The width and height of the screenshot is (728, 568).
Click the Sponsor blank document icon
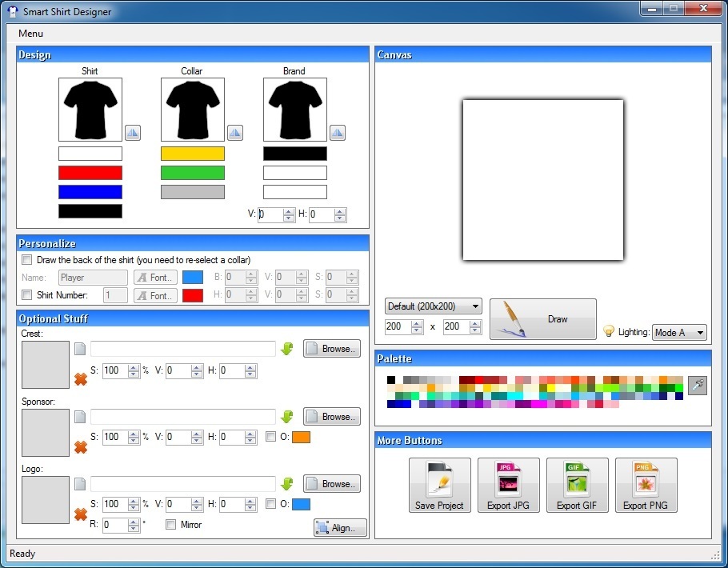[x=80, y=417]
